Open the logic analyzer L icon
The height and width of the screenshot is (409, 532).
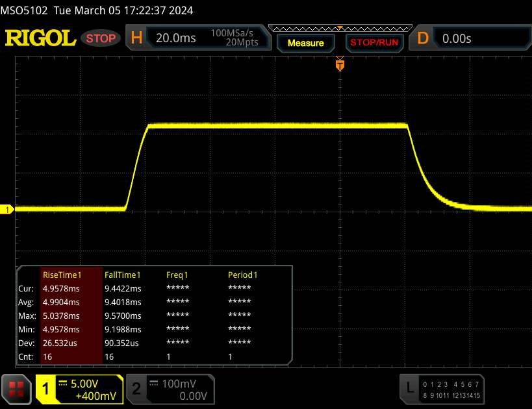(410, 388)
